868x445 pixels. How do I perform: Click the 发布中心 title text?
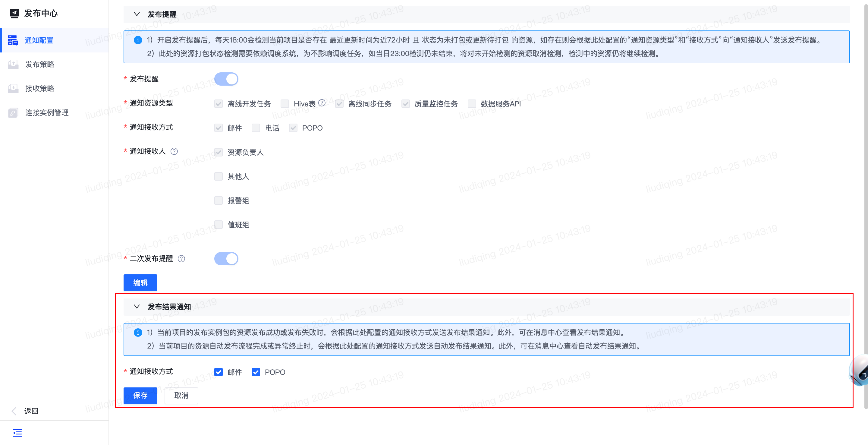pyautogui.click(x=41, y=13)
